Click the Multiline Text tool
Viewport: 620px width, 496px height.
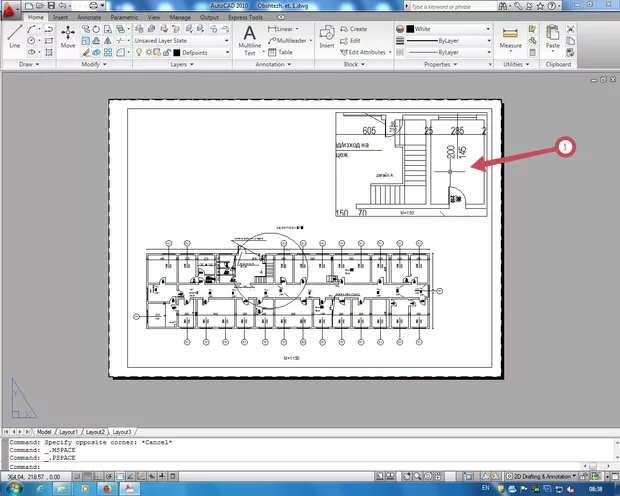point(249,39)
